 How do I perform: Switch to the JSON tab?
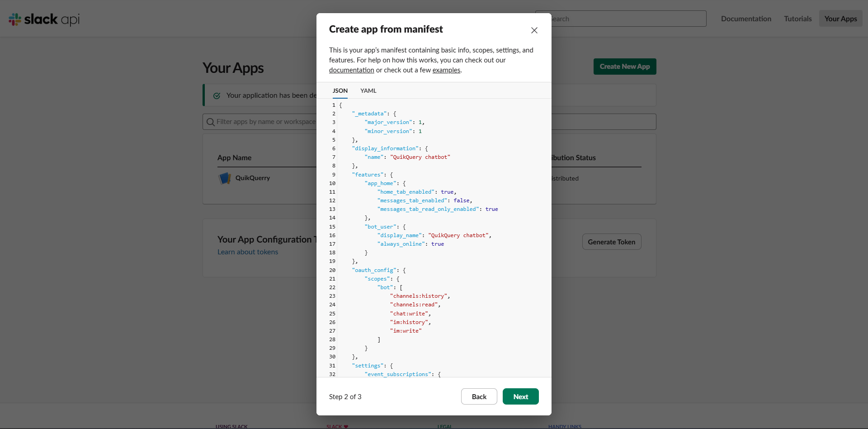(340, 91)
